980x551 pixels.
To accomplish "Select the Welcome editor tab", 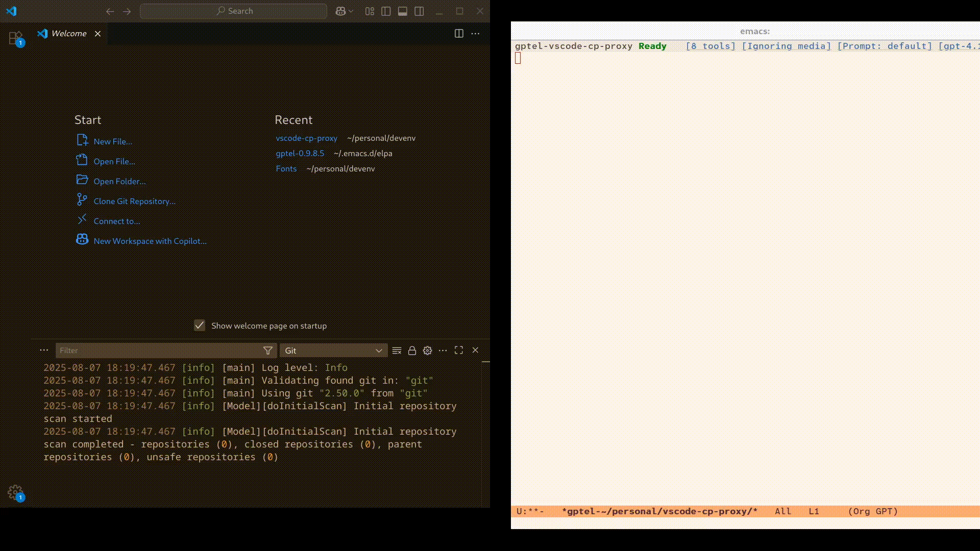I will point(68,34).
